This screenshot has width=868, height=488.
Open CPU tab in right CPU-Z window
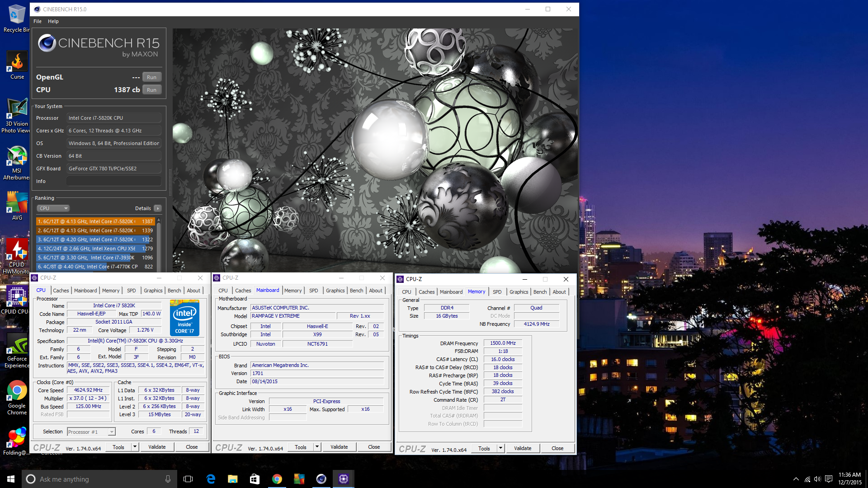[x=406, y=292]
